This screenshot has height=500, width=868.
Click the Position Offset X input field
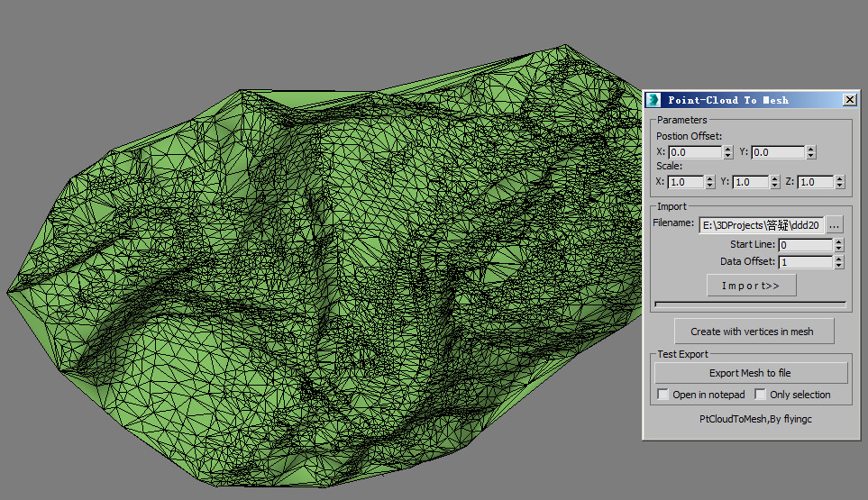pos(695,152)
